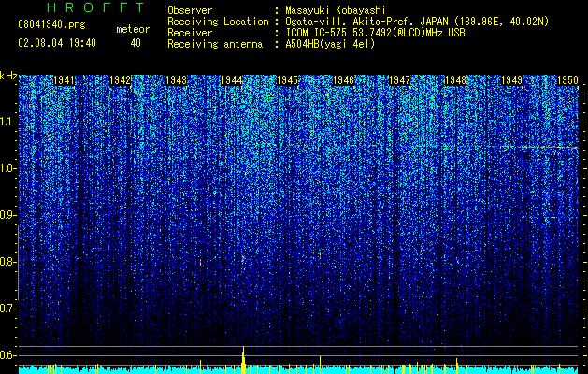Viewport: 588px width, 374px height.
Task: Click the meteor label
Action: click(133, 29)
